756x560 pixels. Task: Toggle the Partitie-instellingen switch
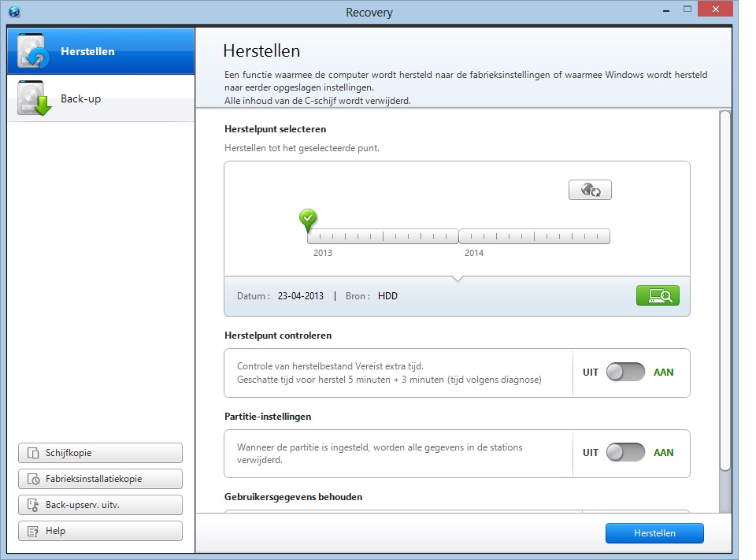tap(625, 452)
